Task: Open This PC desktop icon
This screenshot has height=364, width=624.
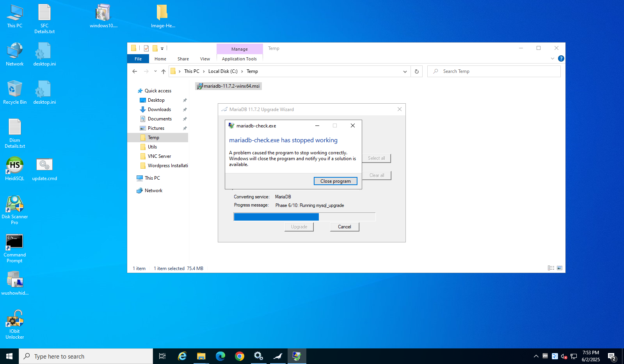Action: pos(15,16)
